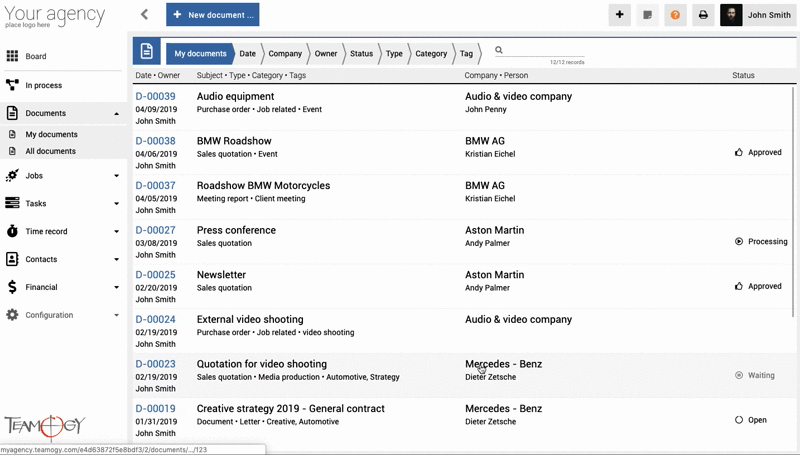Click the Board grid icon
Image resolution: width=800 pixels, height=455 pixels.
12,56
